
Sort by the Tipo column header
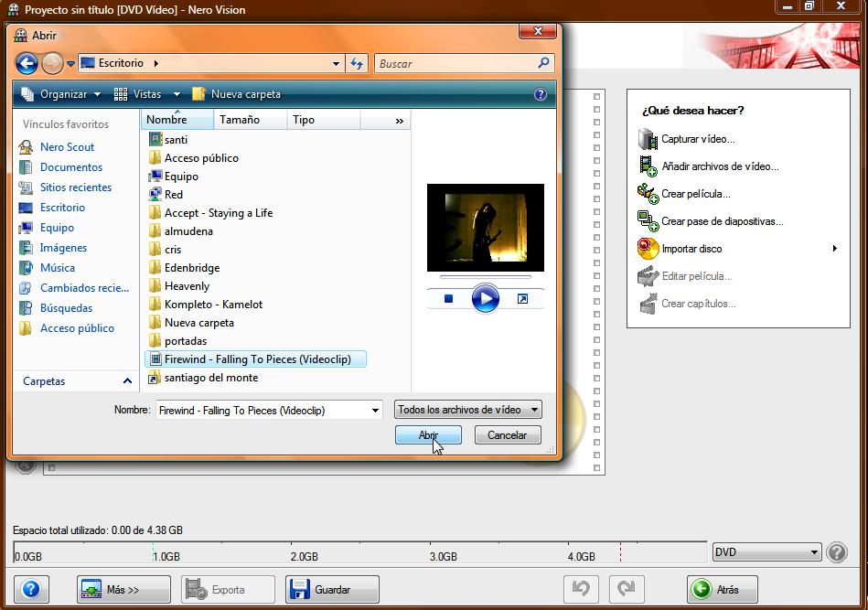(323, 120)
